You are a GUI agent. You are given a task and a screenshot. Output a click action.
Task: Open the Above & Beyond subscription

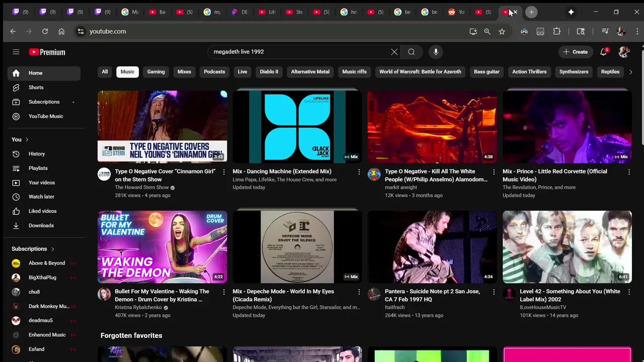point(44,263)
